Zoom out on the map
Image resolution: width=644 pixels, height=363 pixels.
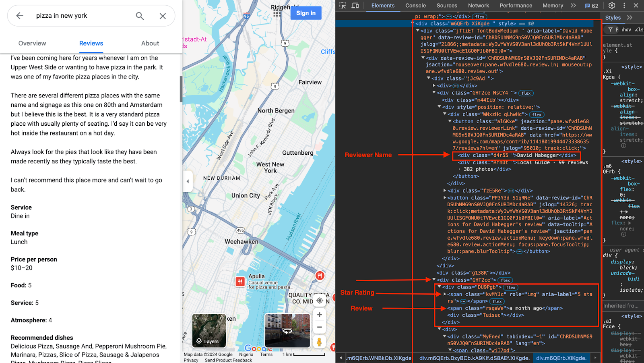click(x=319, y=327)
